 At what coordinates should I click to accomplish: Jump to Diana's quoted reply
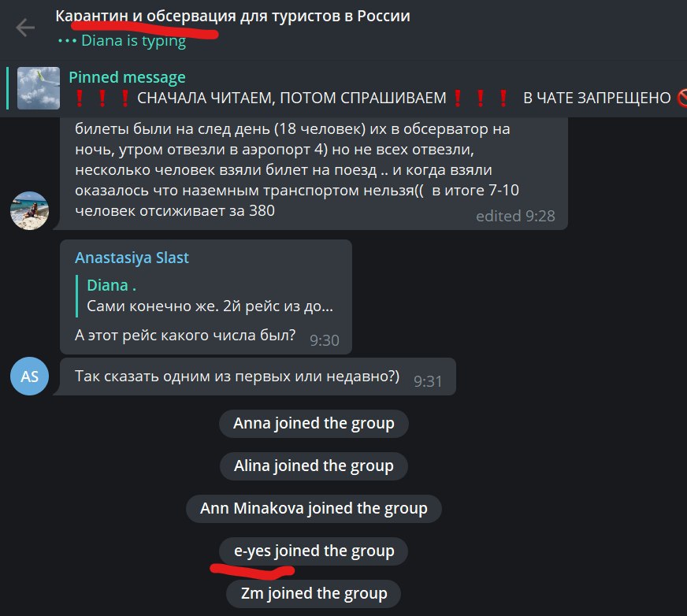(x=210, y=296)
